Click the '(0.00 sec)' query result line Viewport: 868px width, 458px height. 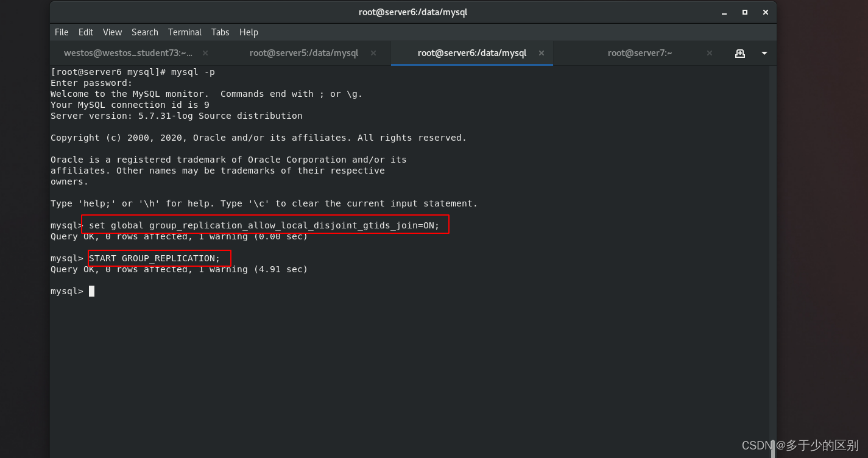[x=179, y=236]
